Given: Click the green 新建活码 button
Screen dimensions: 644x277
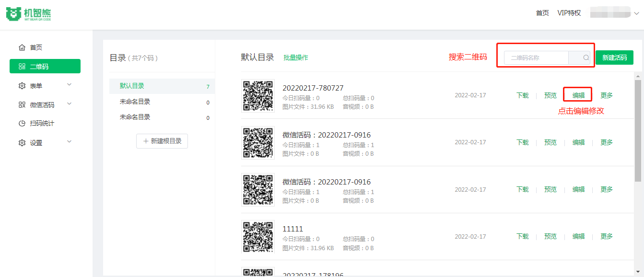Looking at the screenshot, I should [x=614, y=58].
